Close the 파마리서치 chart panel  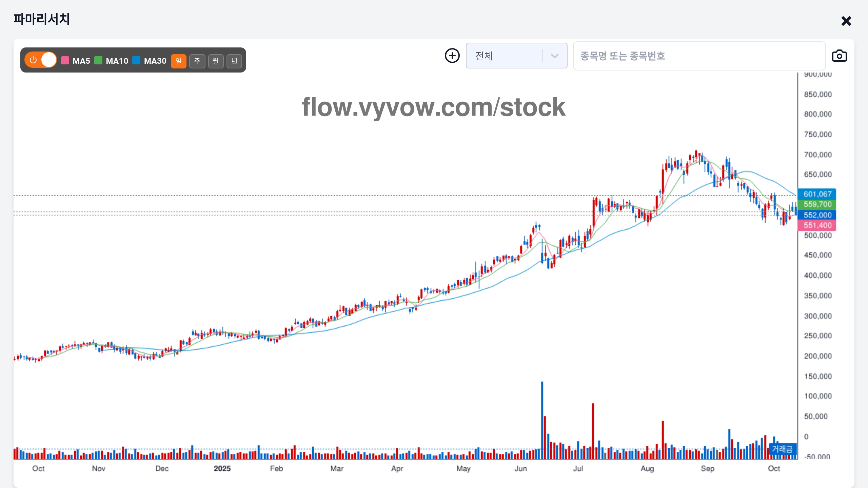point(846,21)
